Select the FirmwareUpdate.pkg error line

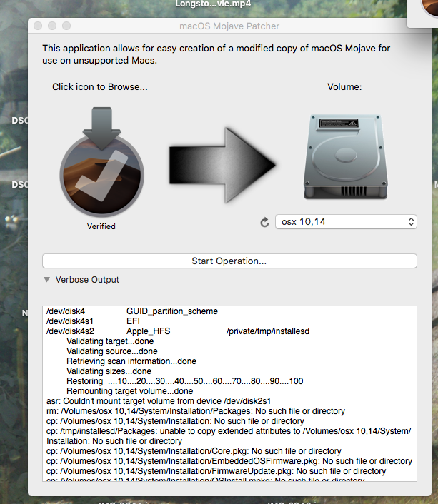pos(216,471)
